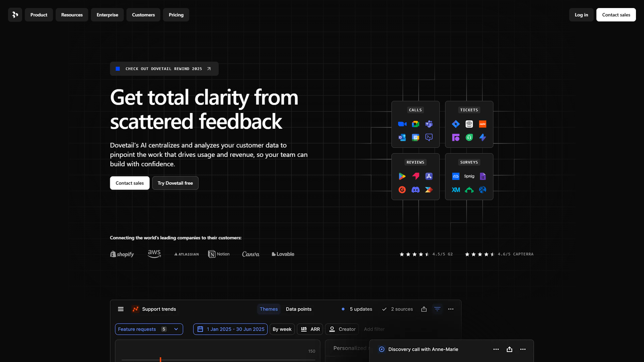
Task: Click the Google Forms icon under Surveys
Action: 483,176
